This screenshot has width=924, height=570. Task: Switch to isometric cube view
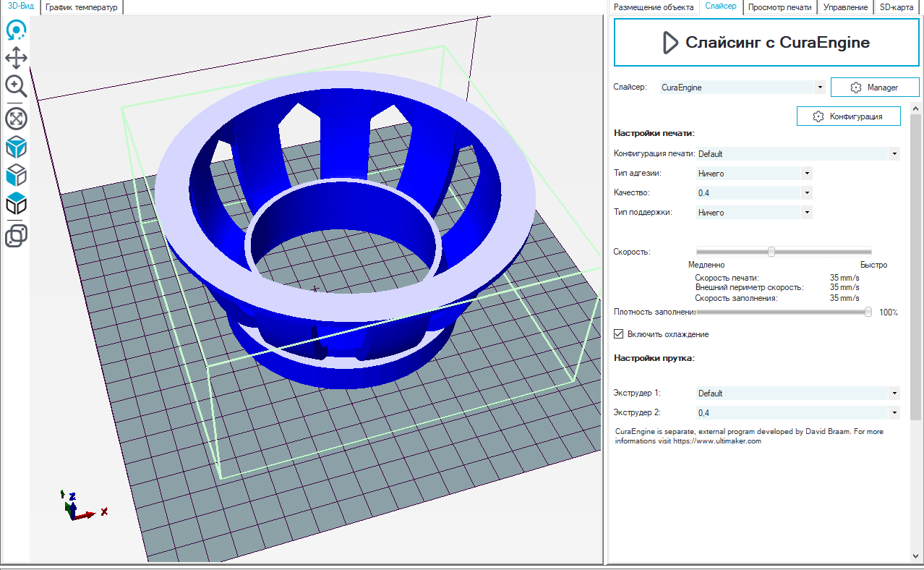(16, 148)
